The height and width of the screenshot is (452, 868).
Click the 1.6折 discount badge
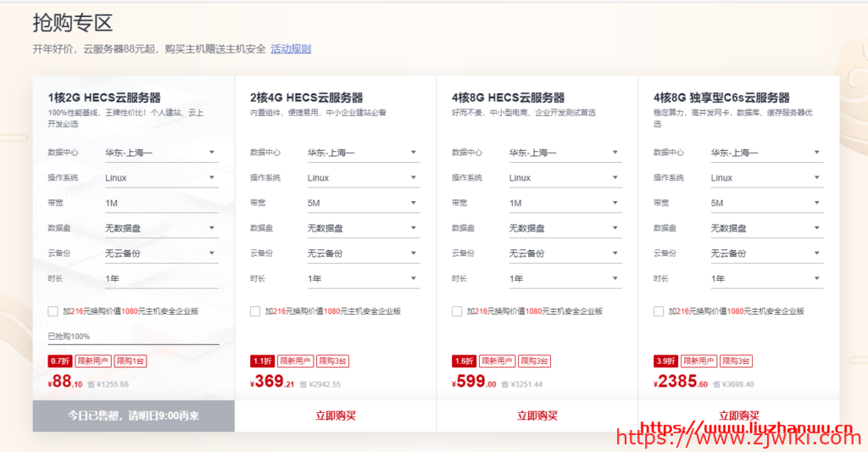click(x=464, y=361)
